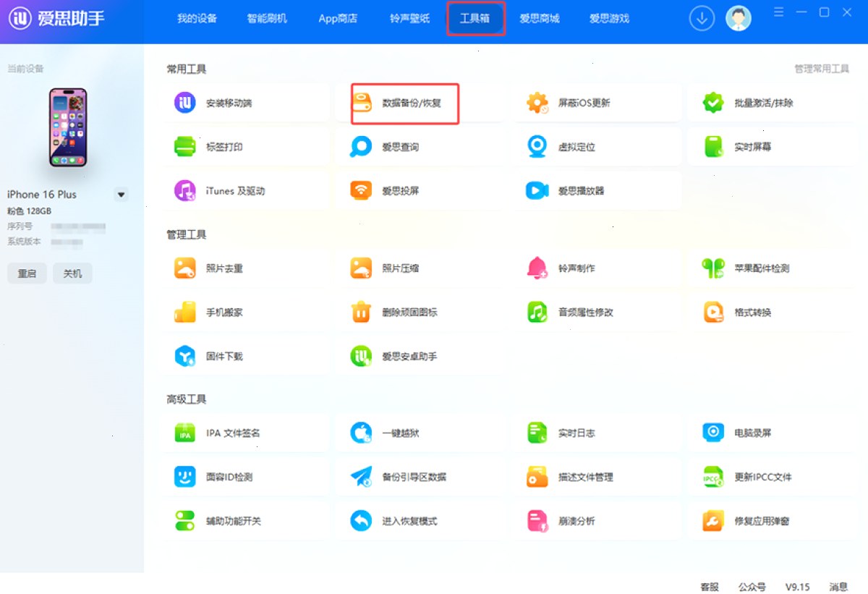Open 音频属性修改 music note icon
868x594 pixels.
pyautogui.click(x=537, y=313)
